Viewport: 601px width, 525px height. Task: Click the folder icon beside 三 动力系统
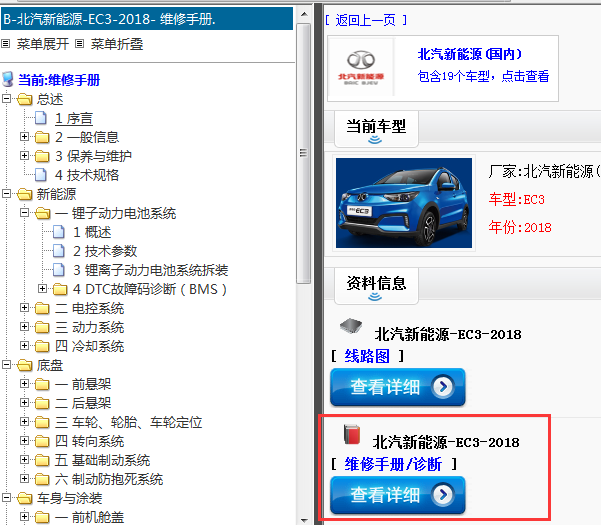point(42,327)
